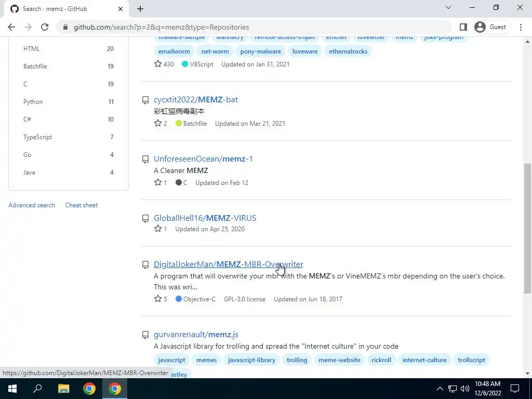Select the emailworm topic tag
The height and width of the screenshot is (399, 532).
point(174,51)
